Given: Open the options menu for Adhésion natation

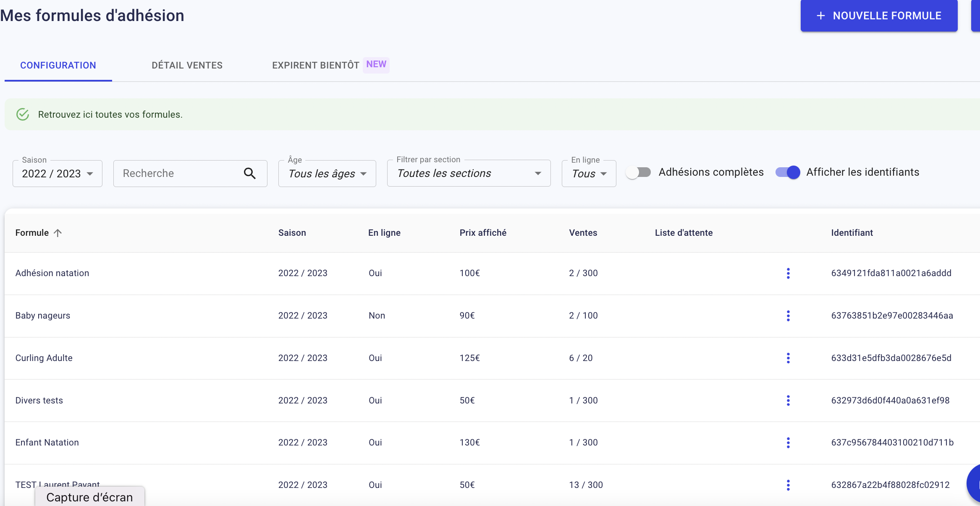Looking at the screenshot, I should pos(788,274).
